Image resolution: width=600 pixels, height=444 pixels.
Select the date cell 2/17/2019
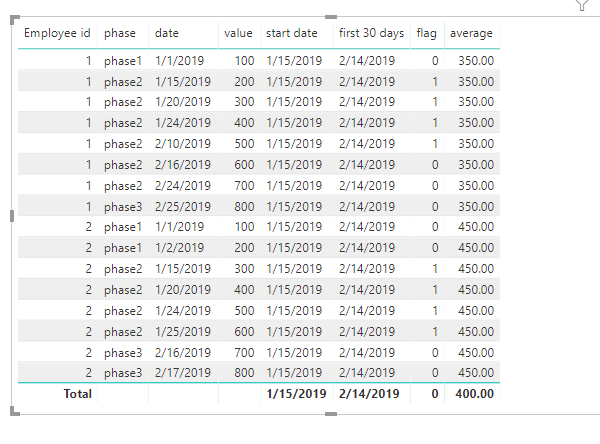tap(183, 373)
